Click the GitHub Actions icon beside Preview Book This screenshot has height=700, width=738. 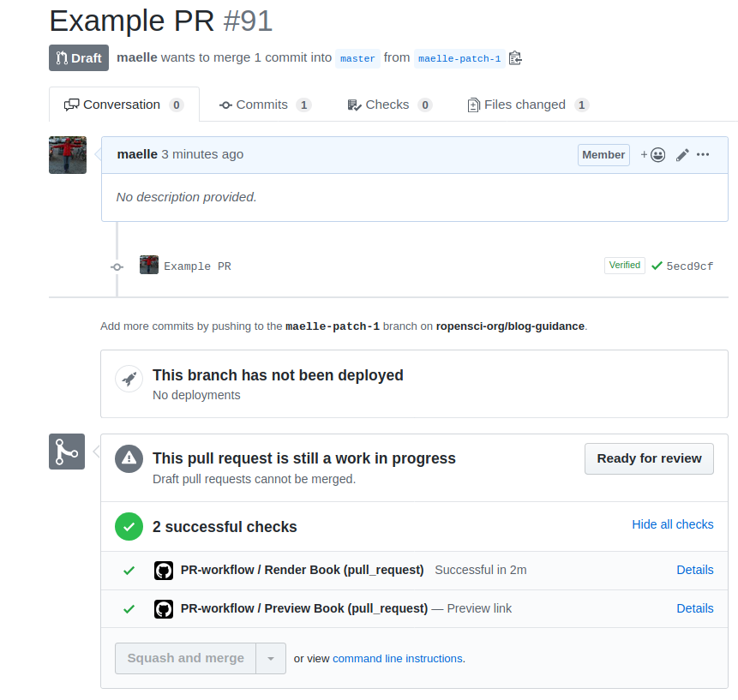(x=163, y=608)
